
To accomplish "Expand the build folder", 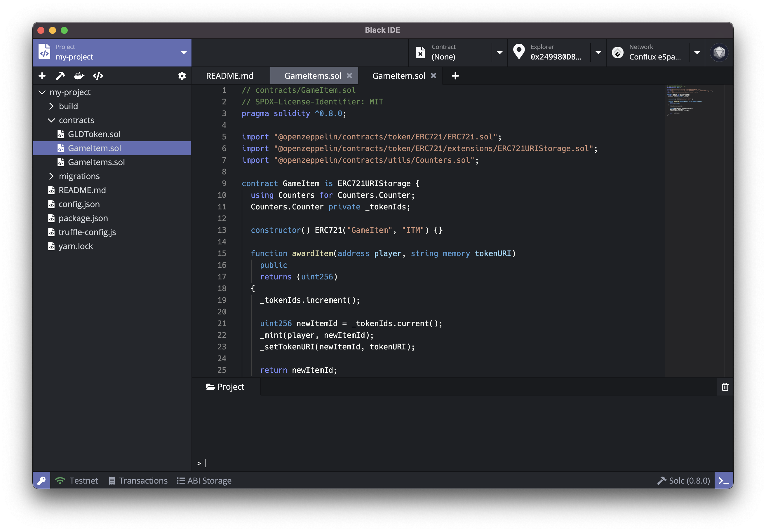I will coord(51,106).
